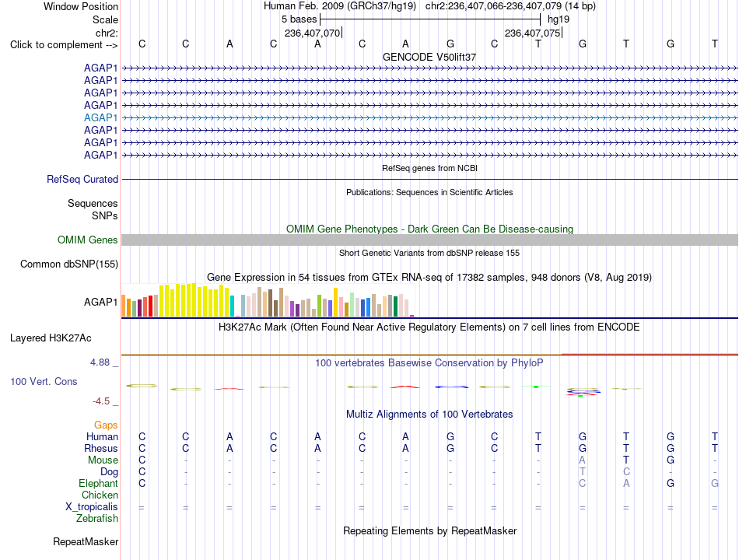Open the RefSeq Curated track label
This screenshot has height=560, width=739.
[82, 179]
